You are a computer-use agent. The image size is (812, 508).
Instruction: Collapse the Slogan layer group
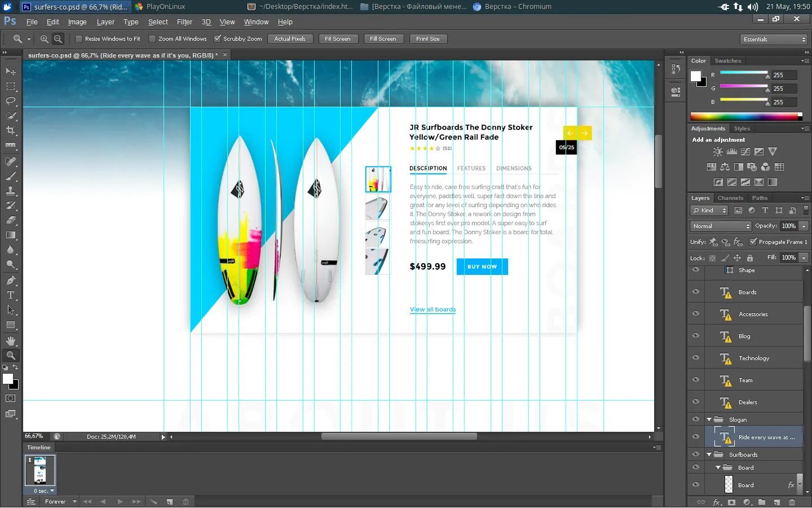tap(709, 419)
